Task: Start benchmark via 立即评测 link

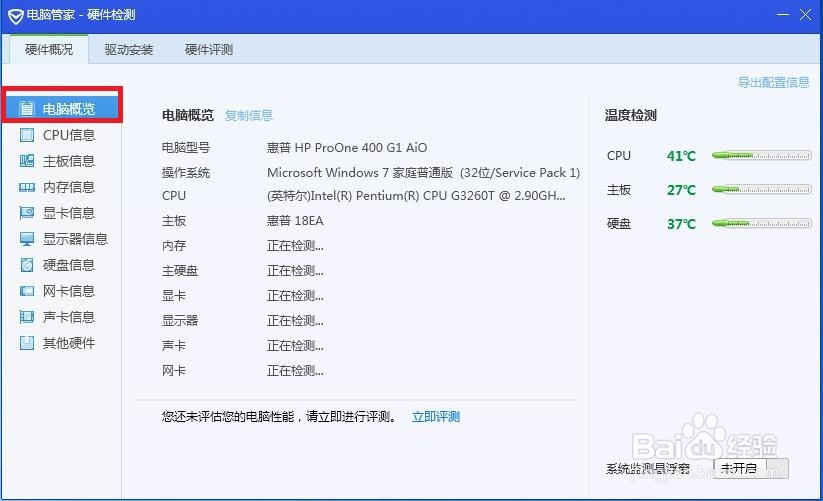Action: point(436,417)
